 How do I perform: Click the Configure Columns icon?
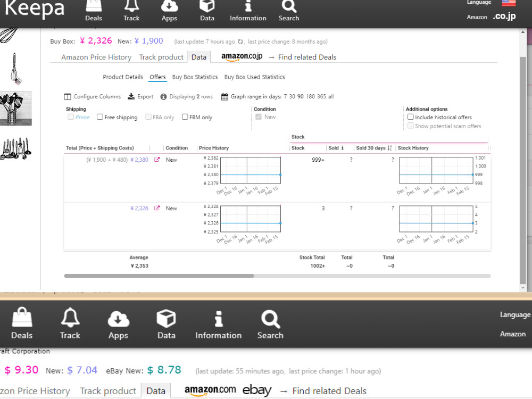click(x=68, y=97)
